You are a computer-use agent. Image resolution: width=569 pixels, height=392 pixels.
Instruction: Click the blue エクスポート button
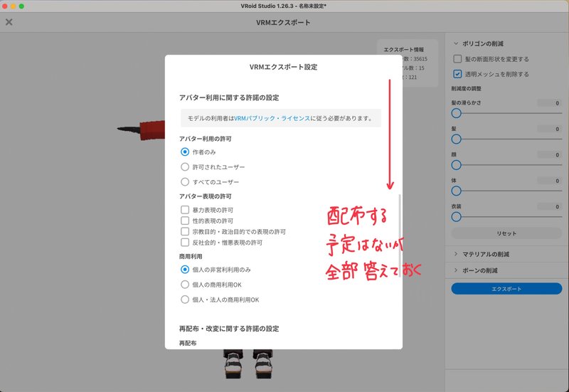506,289
